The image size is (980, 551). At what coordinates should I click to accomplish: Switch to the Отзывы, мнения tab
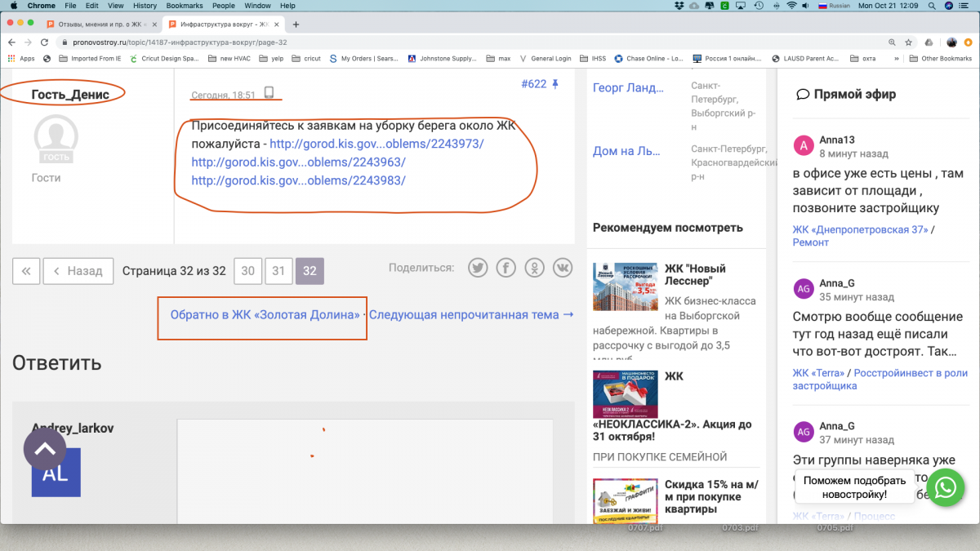coord(100,24)
